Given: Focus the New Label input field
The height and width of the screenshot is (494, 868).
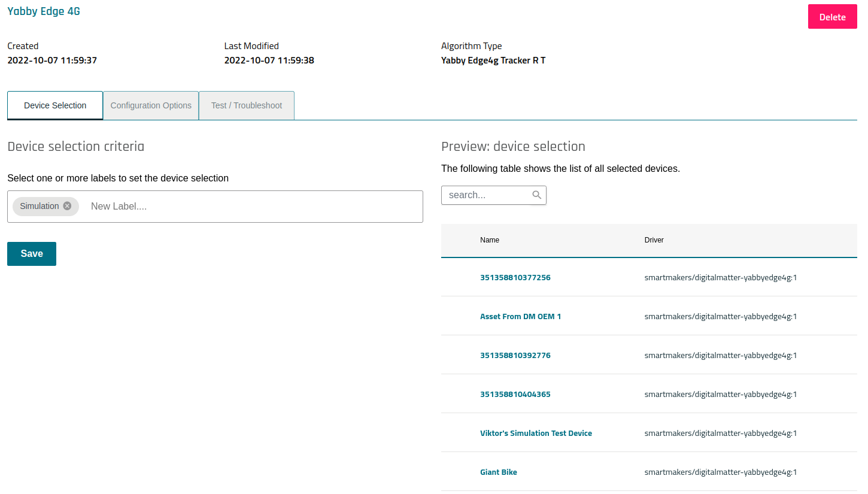Looking at the screenshot, I should [251, 207].
